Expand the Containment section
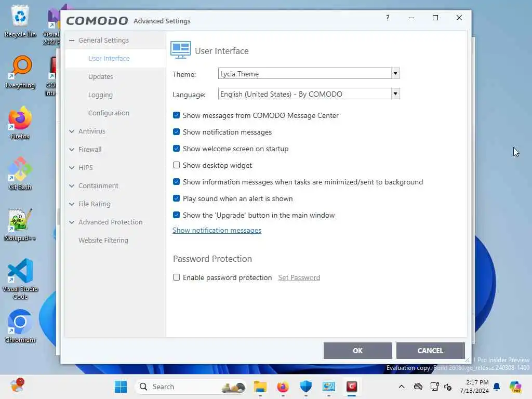Screen dimensions: 532x399 tap(72, 186)
